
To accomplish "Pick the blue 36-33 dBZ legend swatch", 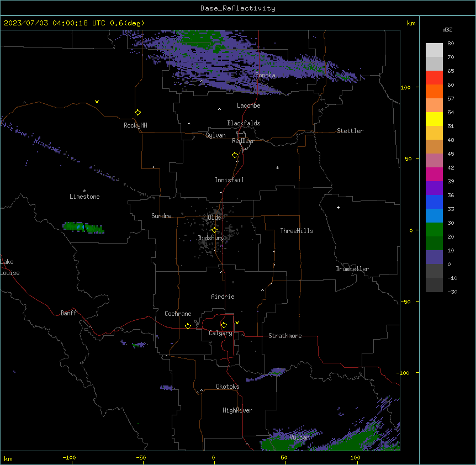I will pyautogui.click(x=434, y=202).
